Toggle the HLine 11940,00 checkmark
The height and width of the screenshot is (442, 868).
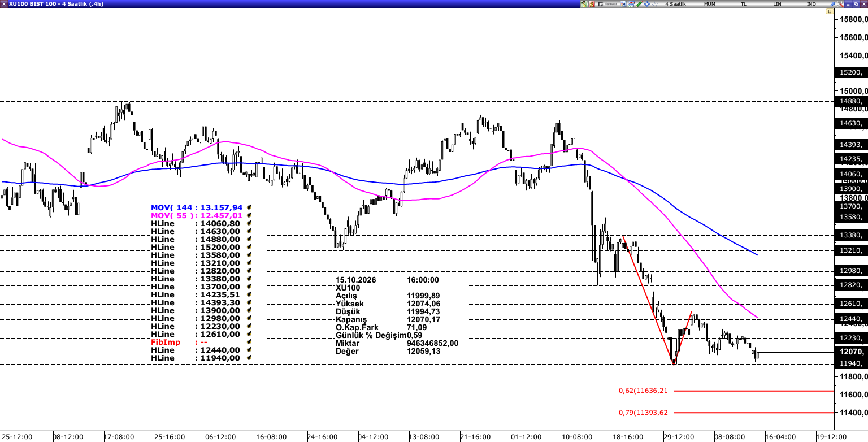(249, 358)
